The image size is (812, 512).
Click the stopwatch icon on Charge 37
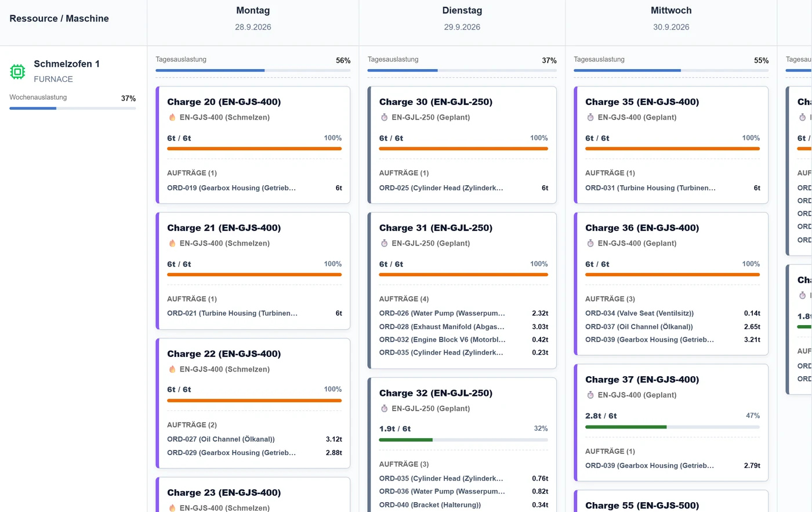pyautogui.click(x=590, y=395)
